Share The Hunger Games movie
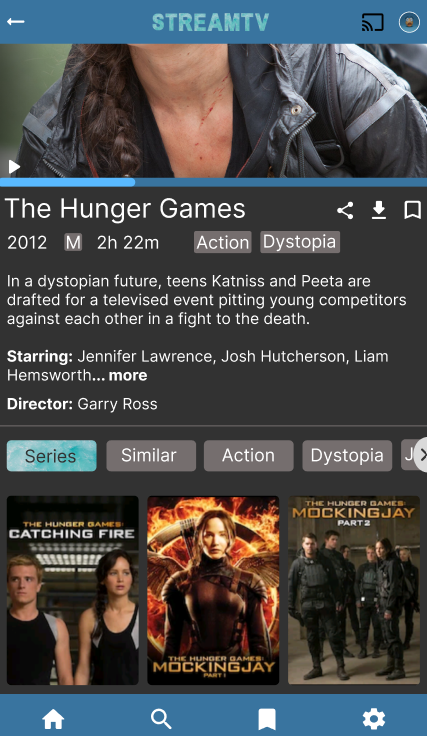 click(345, 210)
